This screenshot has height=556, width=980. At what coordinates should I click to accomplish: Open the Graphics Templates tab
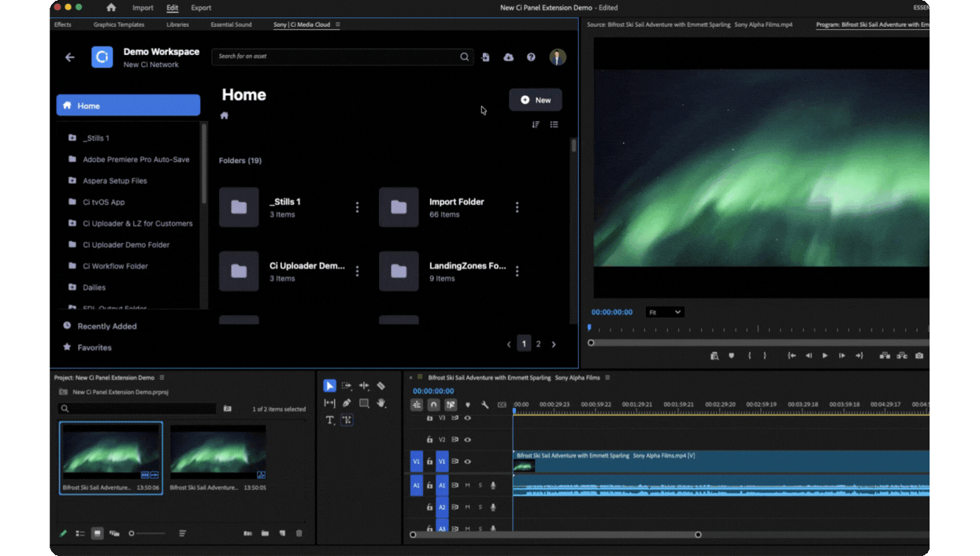119,24
